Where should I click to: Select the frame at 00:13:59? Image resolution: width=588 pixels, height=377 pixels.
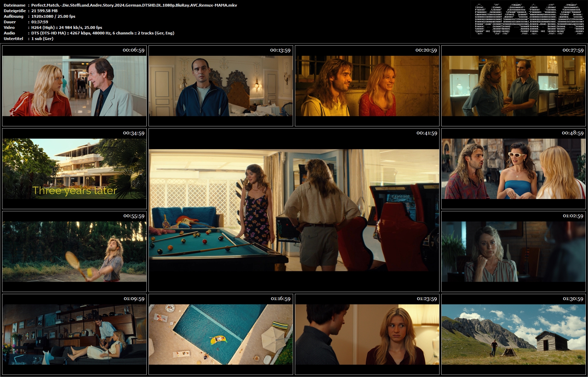(x=221, y=86)
